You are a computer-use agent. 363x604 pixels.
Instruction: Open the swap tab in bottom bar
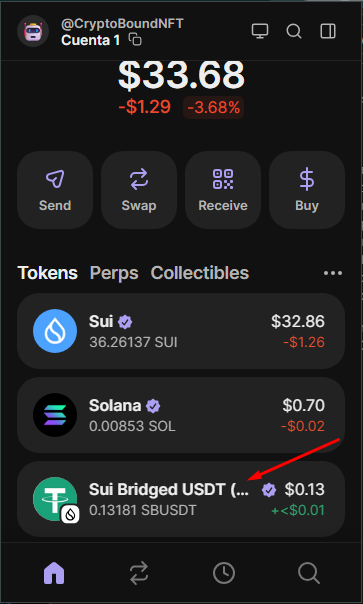139,573
